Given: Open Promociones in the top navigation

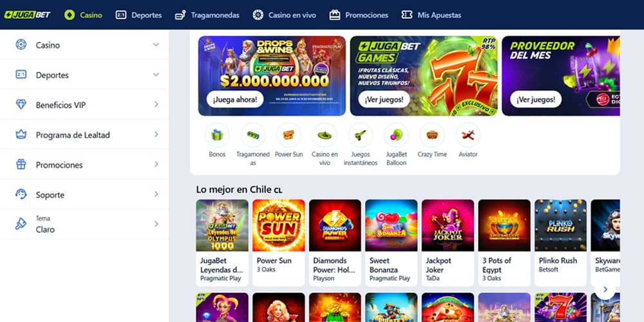Looking at the screenshot, I should [x=359, y=15].
